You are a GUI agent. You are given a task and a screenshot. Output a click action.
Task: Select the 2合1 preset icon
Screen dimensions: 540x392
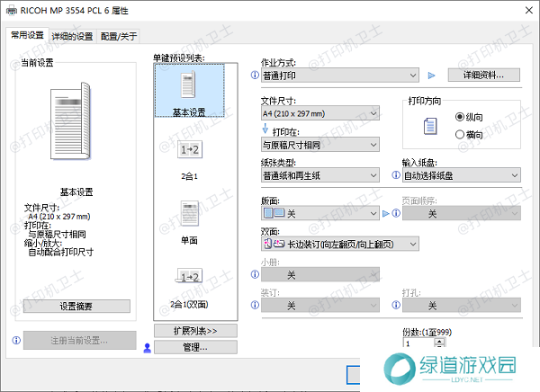coord(190,149)
